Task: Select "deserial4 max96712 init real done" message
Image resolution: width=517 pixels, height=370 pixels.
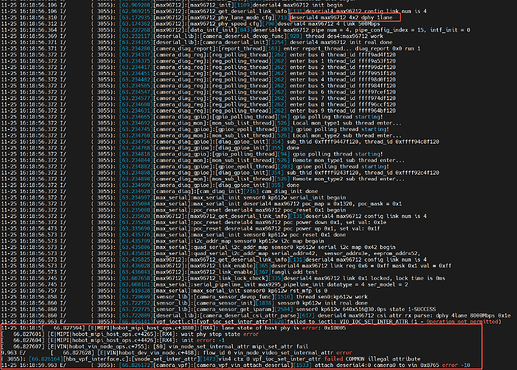Action: point(341,42)
